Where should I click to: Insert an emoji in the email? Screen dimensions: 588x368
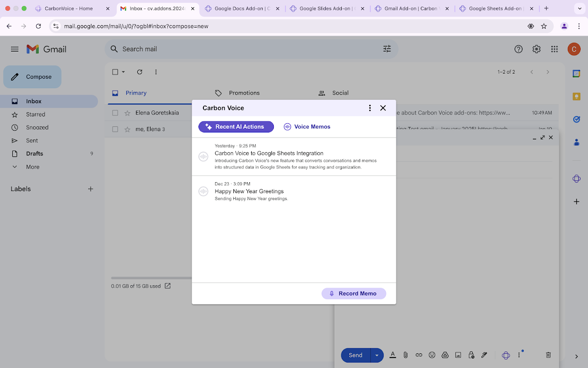click(x=432, y=355)
